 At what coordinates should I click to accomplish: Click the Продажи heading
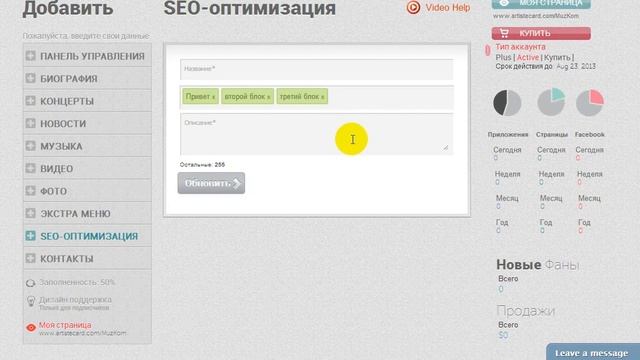(x=526, y=311)
